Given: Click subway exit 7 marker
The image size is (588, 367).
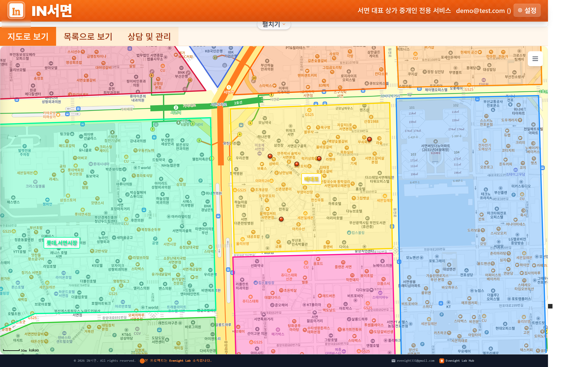Looking at the screenshot, I should pos(152,129).
